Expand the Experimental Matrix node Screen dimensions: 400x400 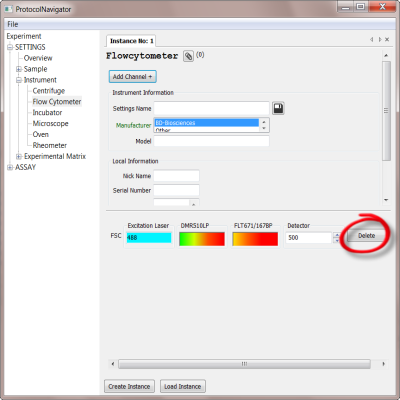click(19, 156)
